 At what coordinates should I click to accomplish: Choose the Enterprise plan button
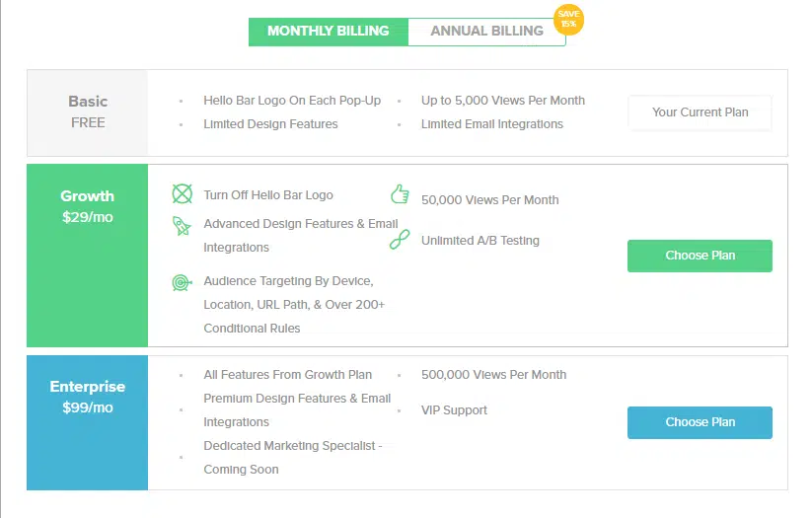click(700, 422)
